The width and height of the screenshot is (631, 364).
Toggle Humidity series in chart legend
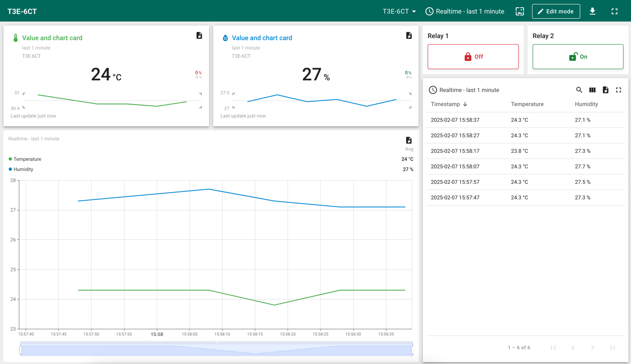coord(23,170)
